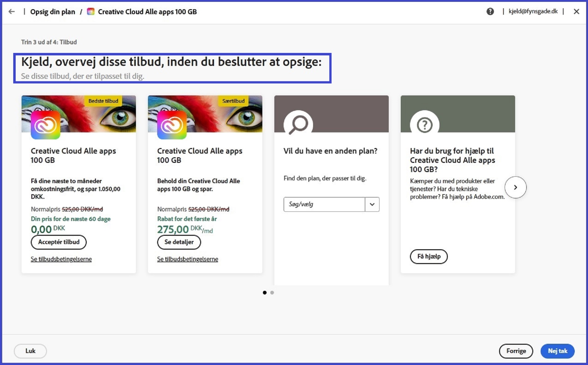Click the Vil du have en anden plan? heading
The width and height of the screenshot is (588, 365).
click(330, 151)
